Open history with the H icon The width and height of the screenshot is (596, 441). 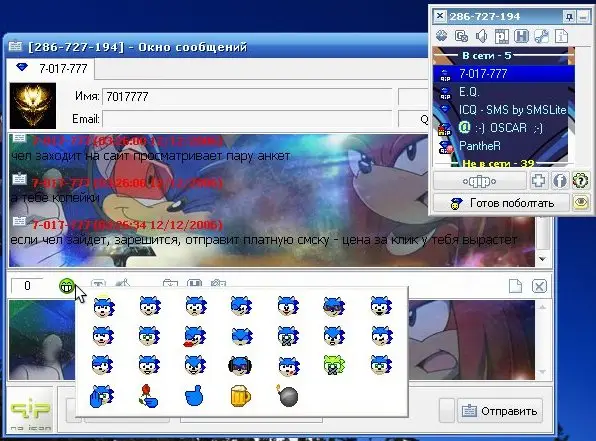[x=522, y=36]
